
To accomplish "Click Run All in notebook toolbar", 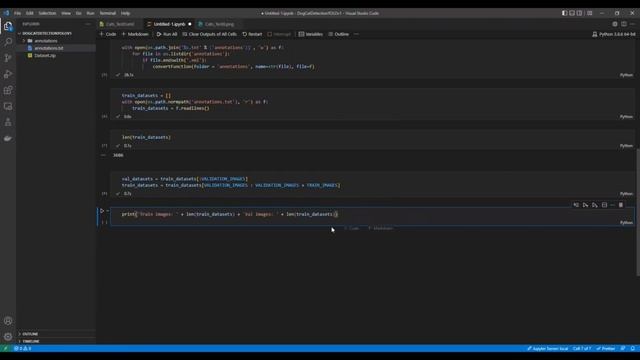I will click(x=167, y=34).
